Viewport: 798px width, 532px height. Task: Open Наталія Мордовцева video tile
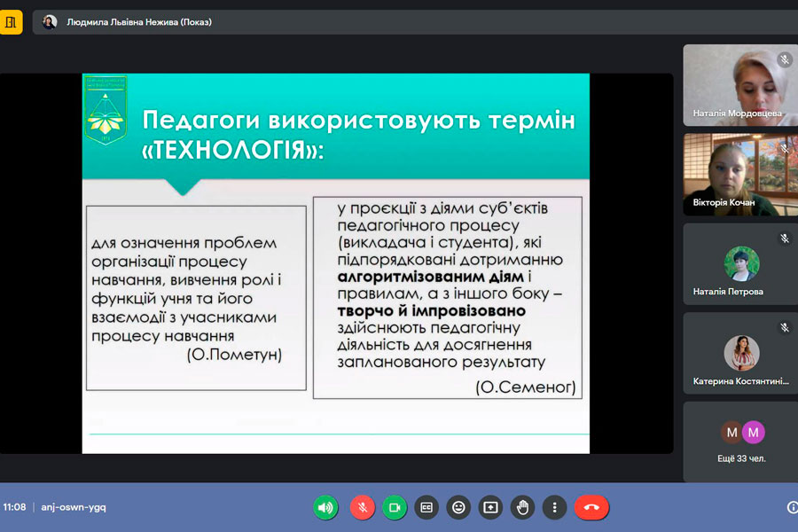[x=740, y=85]
